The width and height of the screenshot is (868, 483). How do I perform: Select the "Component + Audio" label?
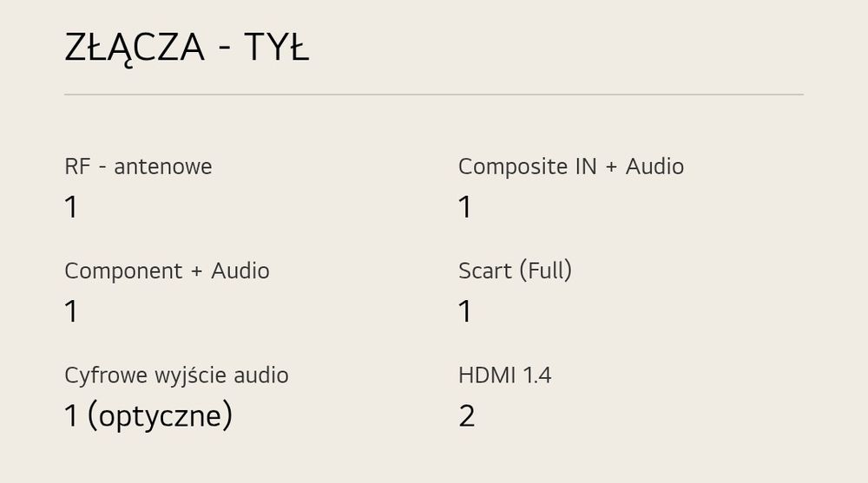coord(167,271)
